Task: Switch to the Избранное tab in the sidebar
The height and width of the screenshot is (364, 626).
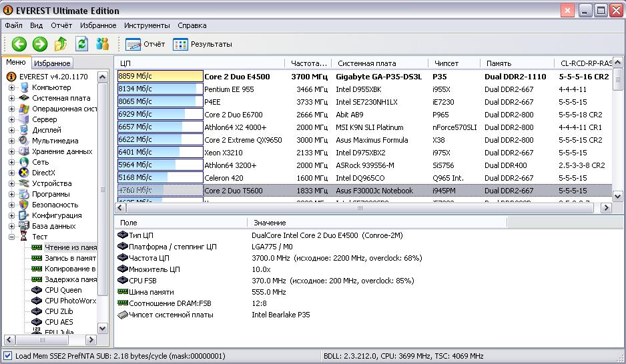Action: click(x=52, y=63)
